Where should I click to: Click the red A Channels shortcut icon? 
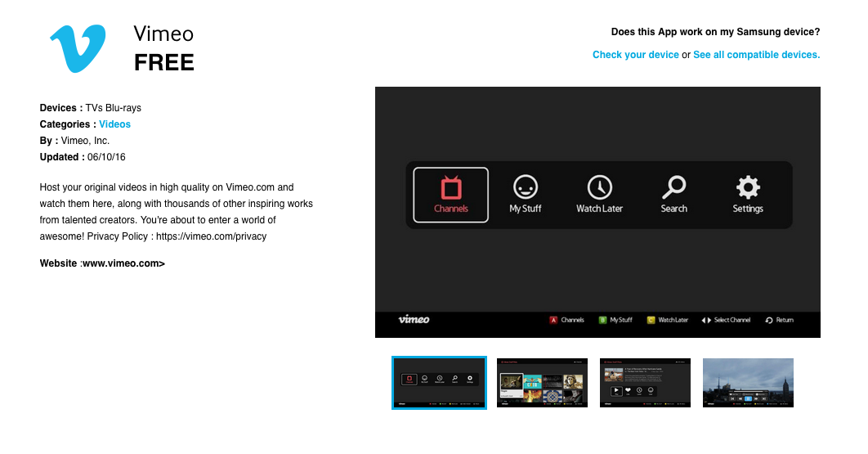click(x=553, y=320)
